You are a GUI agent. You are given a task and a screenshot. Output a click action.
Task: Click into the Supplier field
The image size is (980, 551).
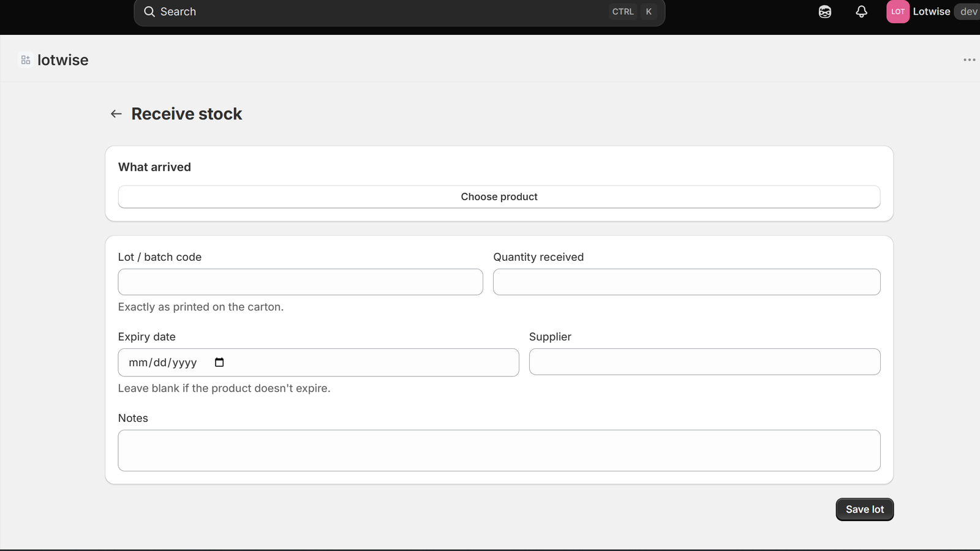pos(704,362)
